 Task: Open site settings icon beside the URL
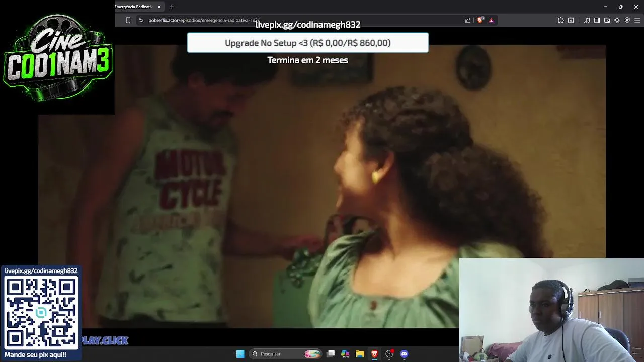click(x=141, y=20)
